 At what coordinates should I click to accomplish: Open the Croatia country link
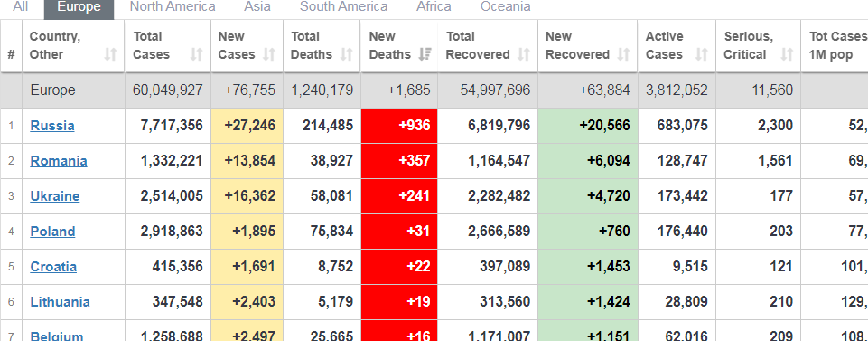pos(53,267)
